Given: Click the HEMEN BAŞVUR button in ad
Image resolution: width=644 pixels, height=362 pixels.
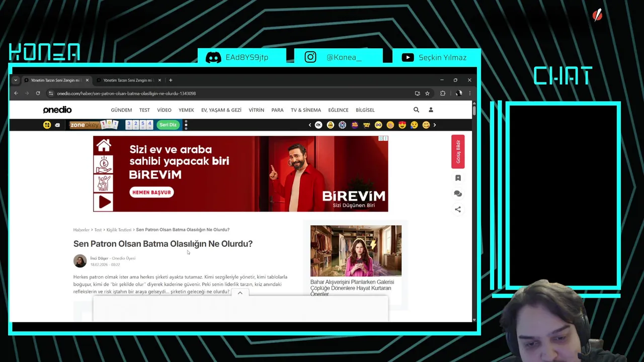Looking at the screenshot, I should pos(151,192).
